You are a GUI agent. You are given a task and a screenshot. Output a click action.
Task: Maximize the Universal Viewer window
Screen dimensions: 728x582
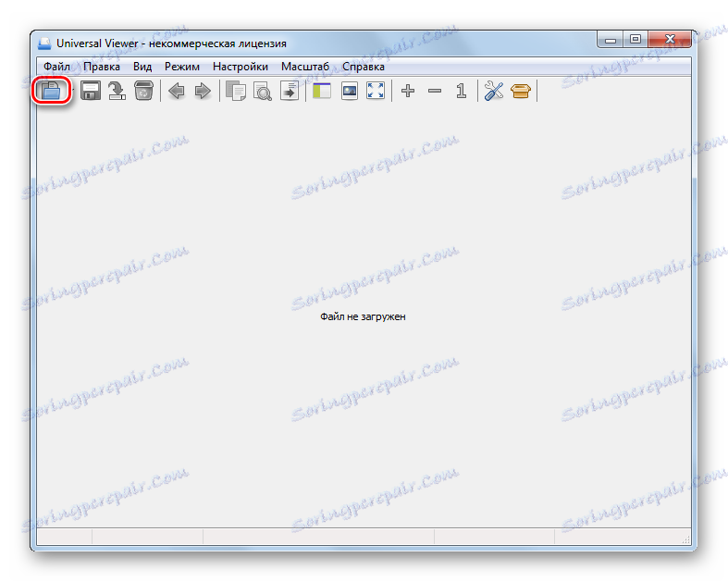(635, 40)
